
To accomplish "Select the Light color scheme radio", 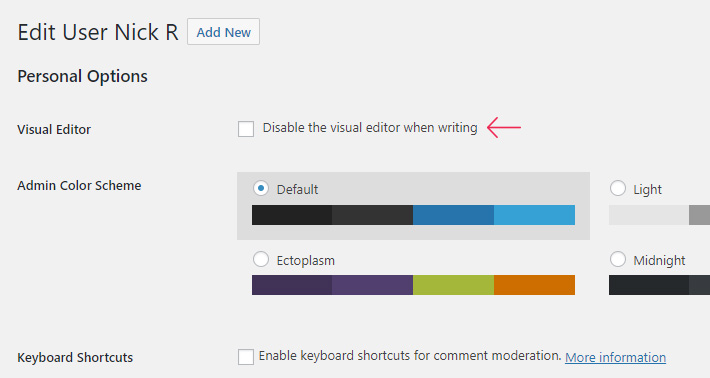I will tap(618, 188).
